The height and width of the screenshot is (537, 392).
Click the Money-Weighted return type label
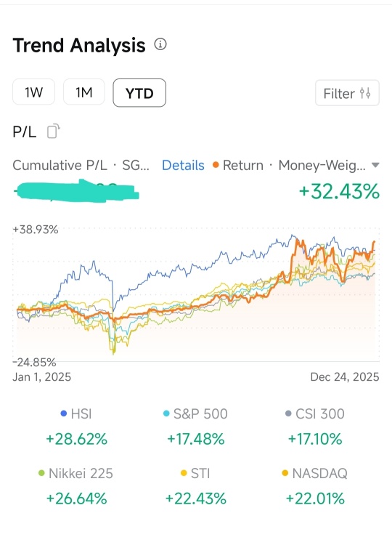[x=322, y=166]
